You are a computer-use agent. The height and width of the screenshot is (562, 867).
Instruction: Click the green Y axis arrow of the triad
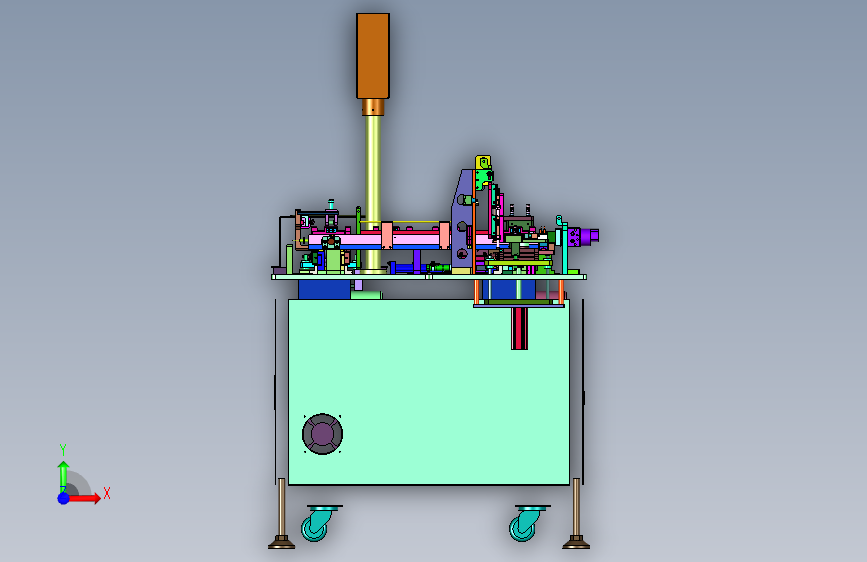point(63,476)
